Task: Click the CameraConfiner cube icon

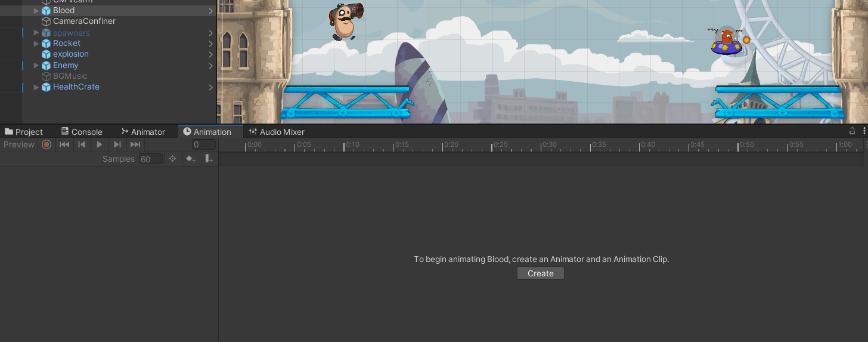Action: pyautogui.click(x=46, y=21)
